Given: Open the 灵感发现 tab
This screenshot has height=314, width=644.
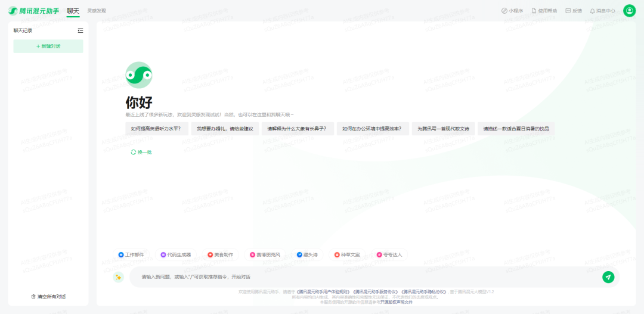Looking at the screenshot, I should (x=97, y=11).
